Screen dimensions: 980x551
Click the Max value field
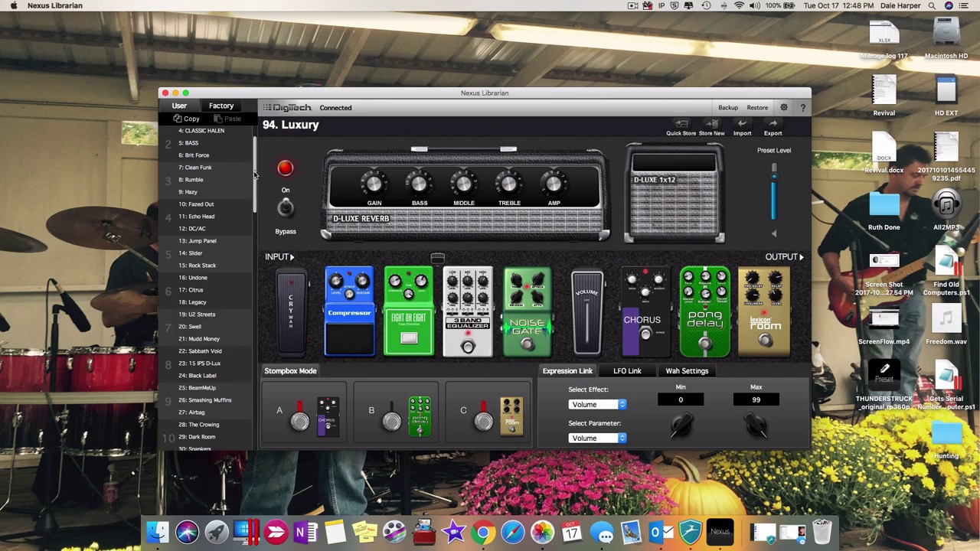coord(756,399)
